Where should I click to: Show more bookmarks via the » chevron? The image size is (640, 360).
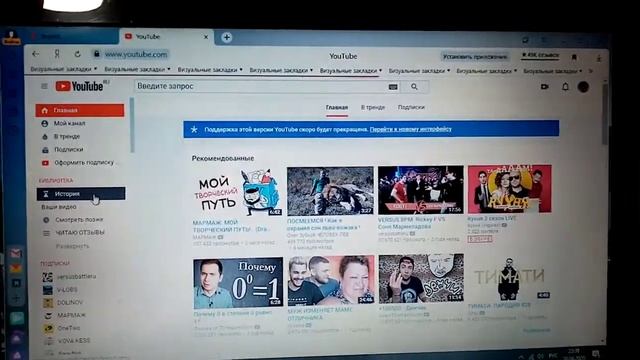[591, 71]
